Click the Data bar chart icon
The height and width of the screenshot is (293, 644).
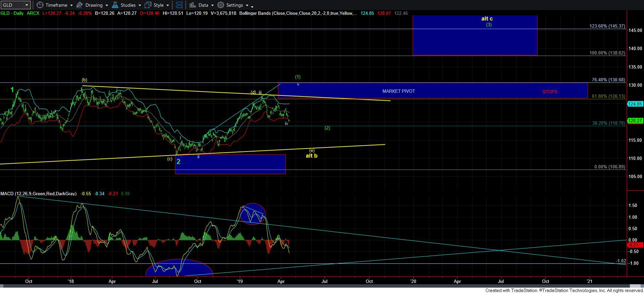click(192, 5)
